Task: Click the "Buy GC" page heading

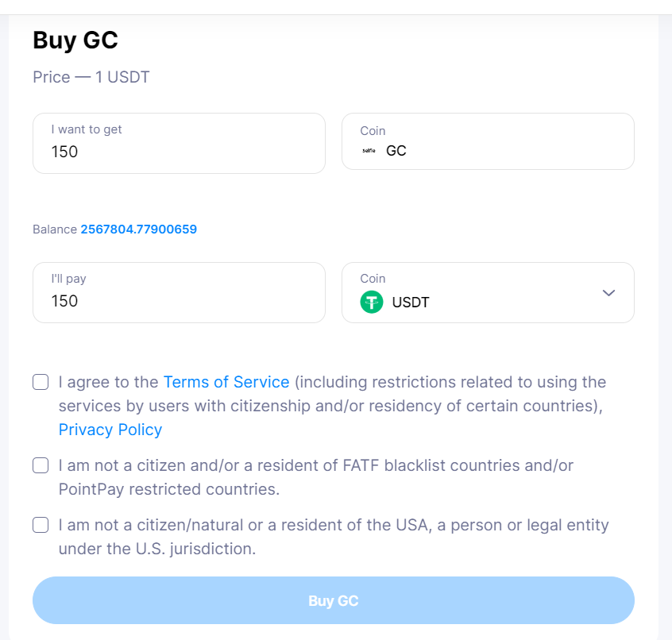Action: (75, 40)
